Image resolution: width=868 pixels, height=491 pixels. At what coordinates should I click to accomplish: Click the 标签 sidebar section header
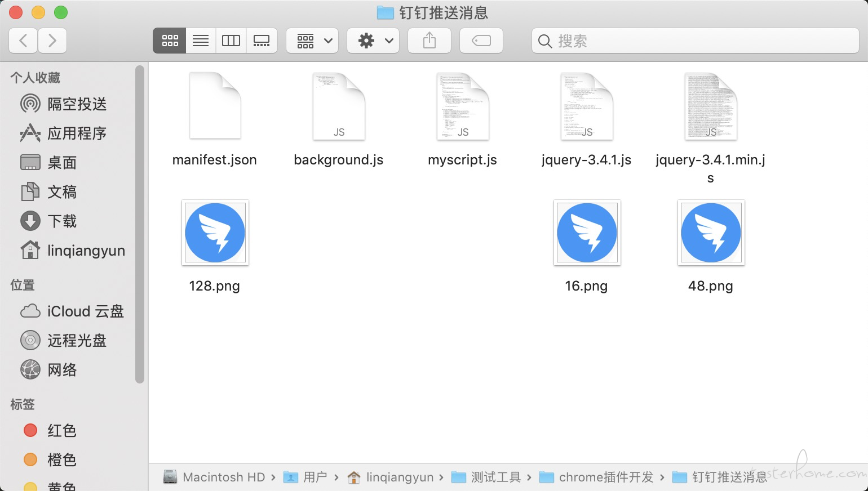pyautogui.click(x=23, y=404)
